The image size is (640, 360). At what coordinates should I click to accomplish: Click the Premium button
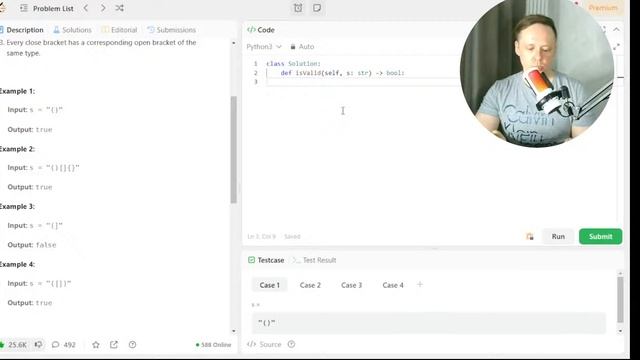tap(603, 8)
